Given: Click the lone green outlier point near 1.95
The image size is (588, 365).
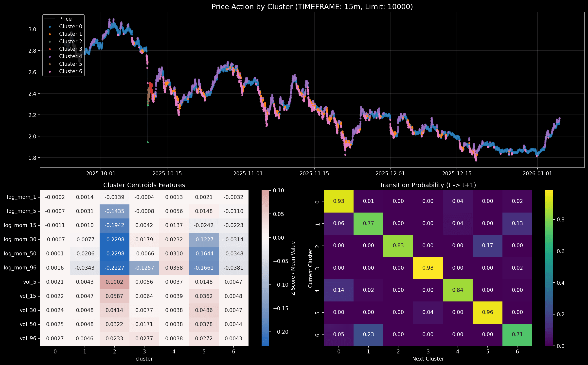Looking at the screenshot, I should (148, 142).
